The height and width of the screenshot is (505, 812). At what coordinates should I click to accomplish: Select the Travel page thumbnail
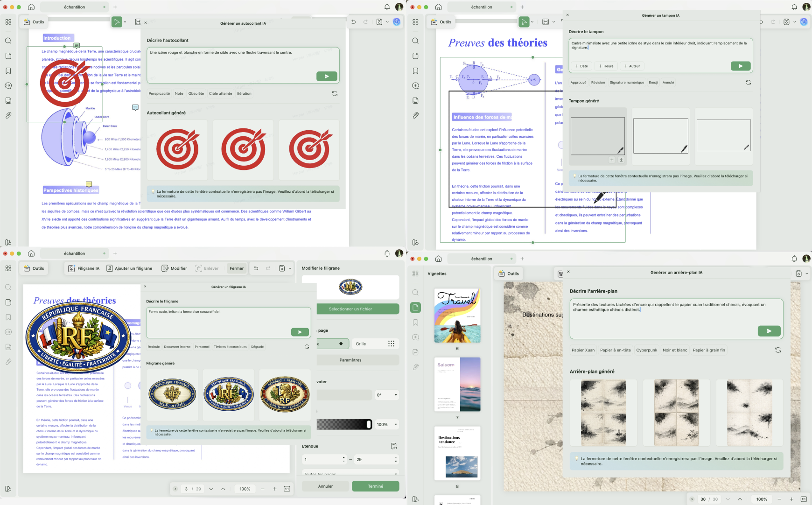click(457, 316)
